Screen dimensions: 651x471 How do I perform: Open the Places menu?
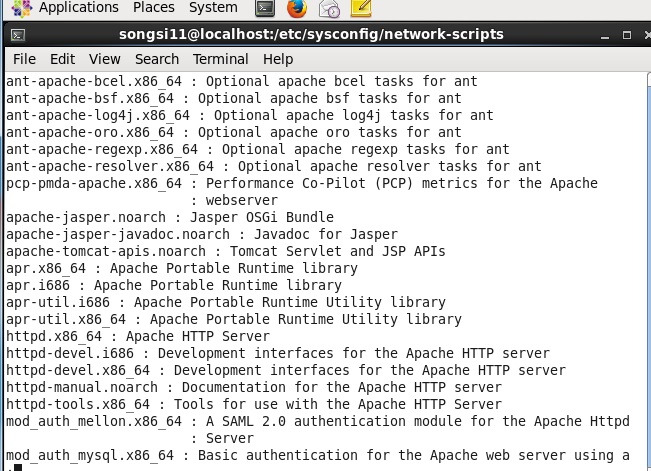tap(154, 7)
